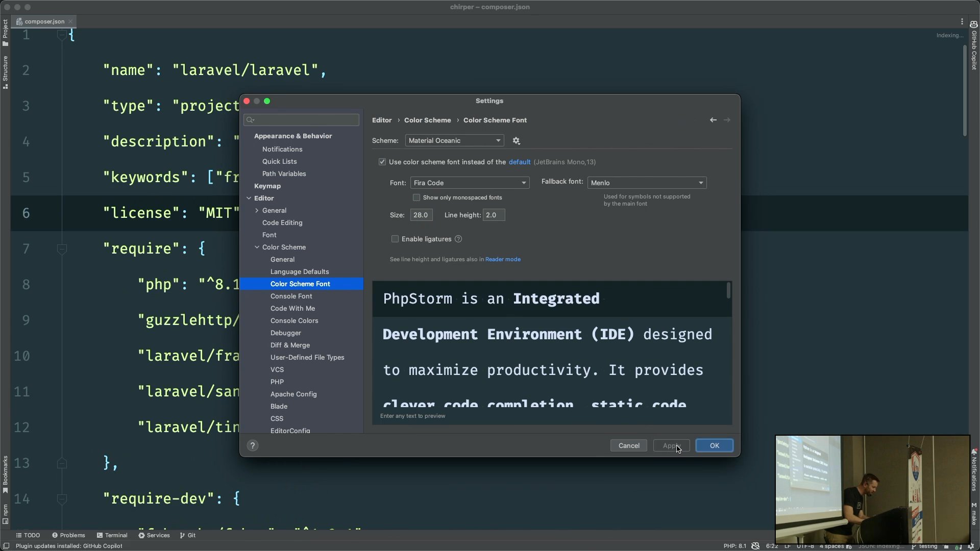Viewport: 980px width, 551px height.
Task: Open the Fallback font dropdown 'Menlo'
Action: (647, 183)
